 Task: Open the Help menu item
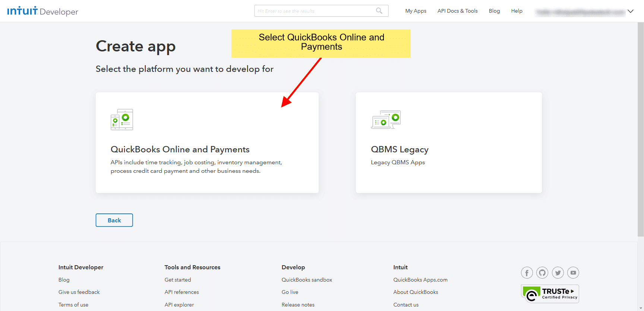click(x=517, y=11)
